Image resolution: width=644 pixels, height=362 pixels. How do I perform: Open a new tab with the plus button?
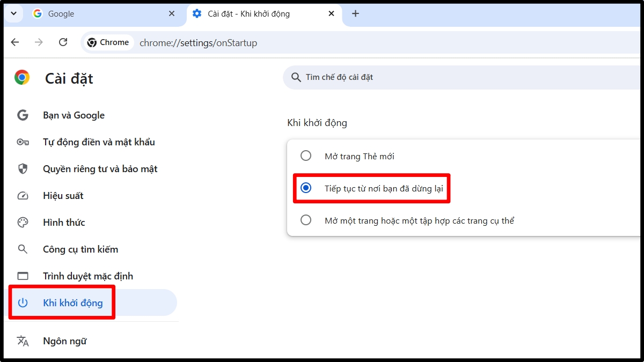pos(355,13)
